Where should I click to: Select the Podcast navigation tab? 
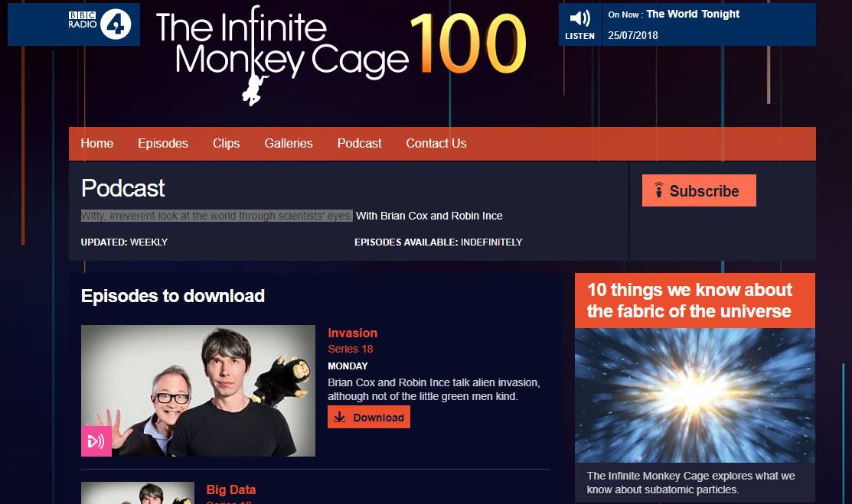pos(359,143)
